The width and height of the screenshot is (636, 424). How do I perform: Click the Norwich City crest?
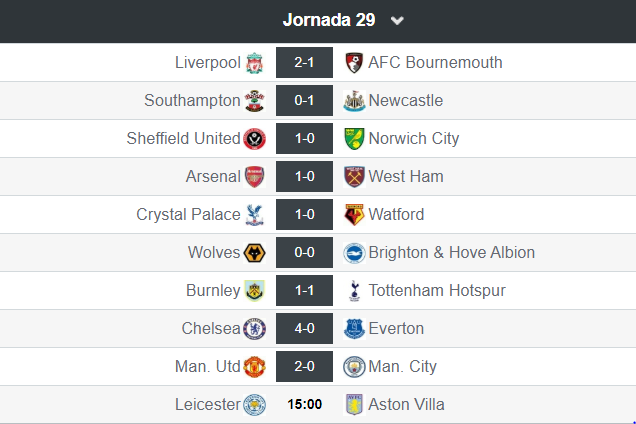352,139
